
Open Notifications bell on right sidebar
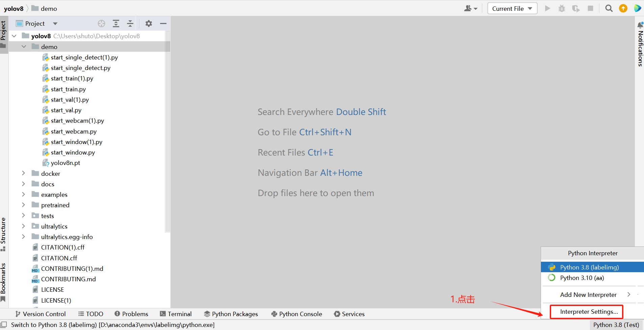tap(640, 25)
